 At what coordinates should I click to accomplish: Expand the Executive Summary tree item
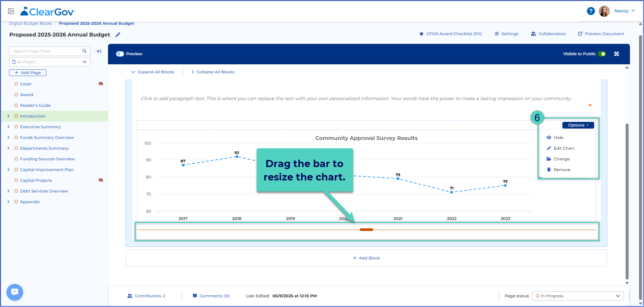point(8,127)
